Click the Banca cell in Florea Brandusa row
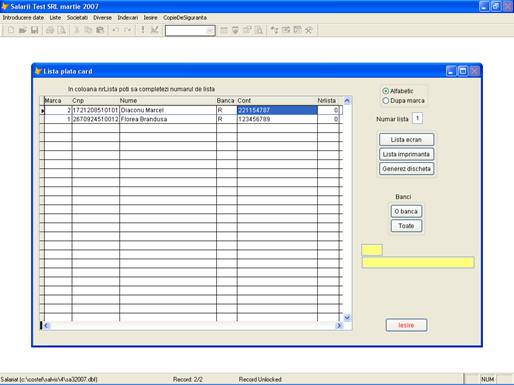The image size is (514, 385). click(227, 119)
